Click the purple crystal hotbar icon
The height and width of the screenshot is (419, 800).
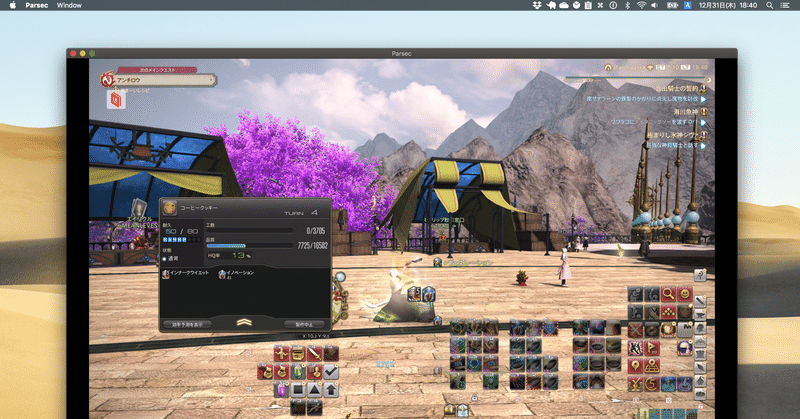tap(282, 390)
